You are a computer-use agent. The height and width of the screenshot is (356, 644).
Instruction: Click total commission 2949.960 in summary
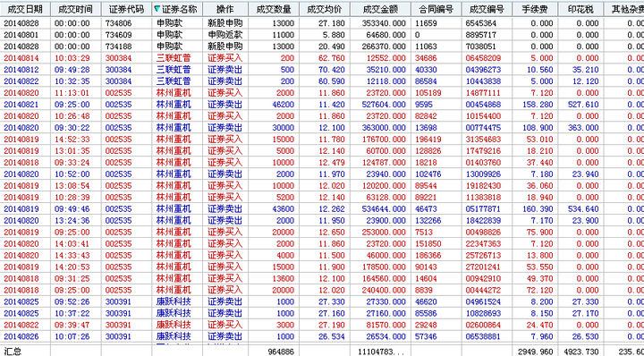coord(536,352)
